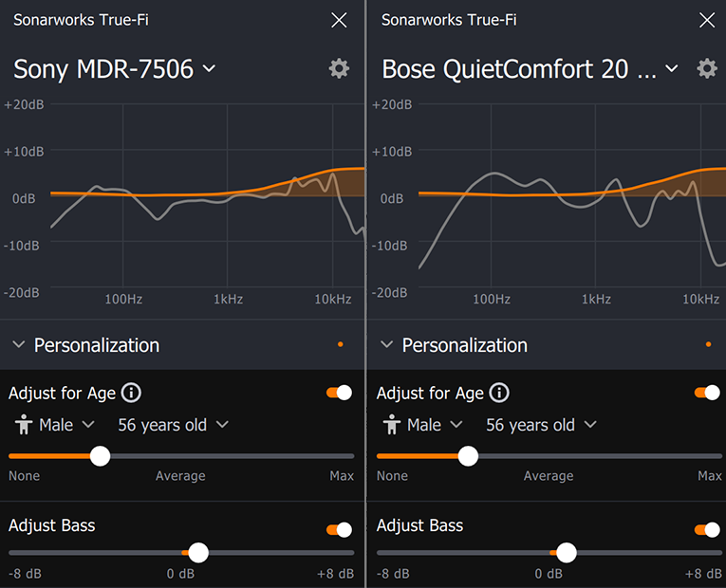Click the person icon next to Male, Bose panel
This screenshot has width=726, height=588.
click(x=391, y=424)
